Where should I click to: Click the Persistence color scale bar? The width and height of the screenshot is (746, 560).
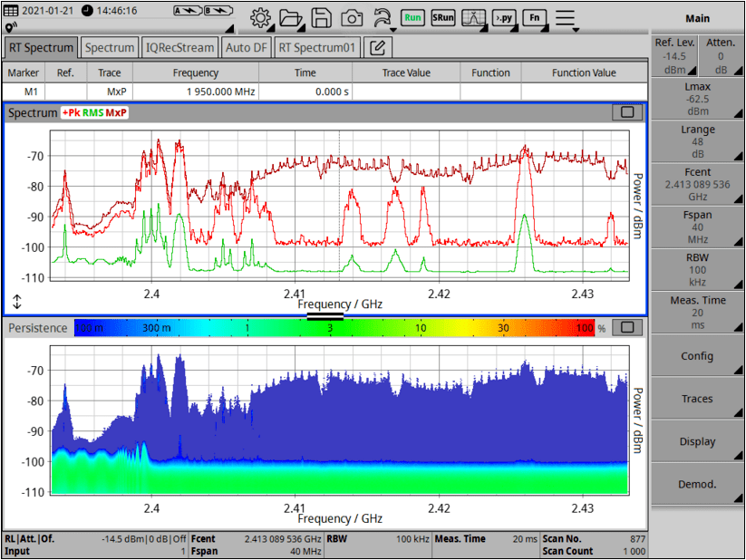click(x=334, y=327)
